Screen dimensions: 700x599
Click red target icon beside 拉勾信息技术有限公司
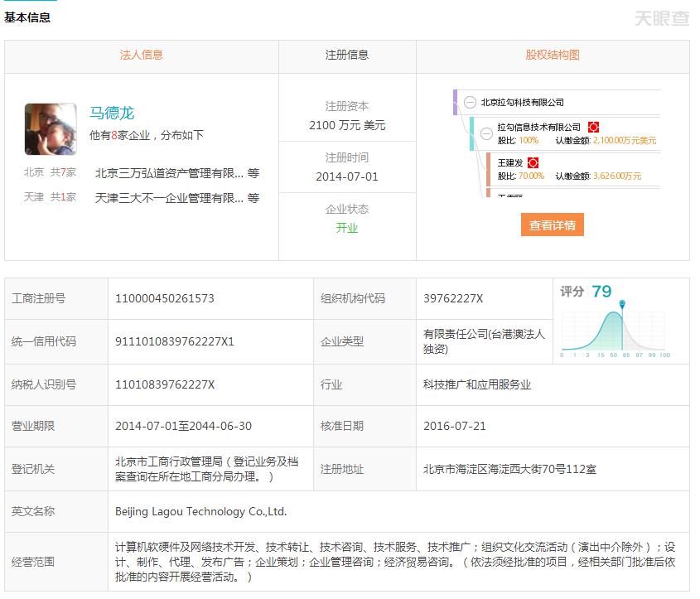coord(593,128)
